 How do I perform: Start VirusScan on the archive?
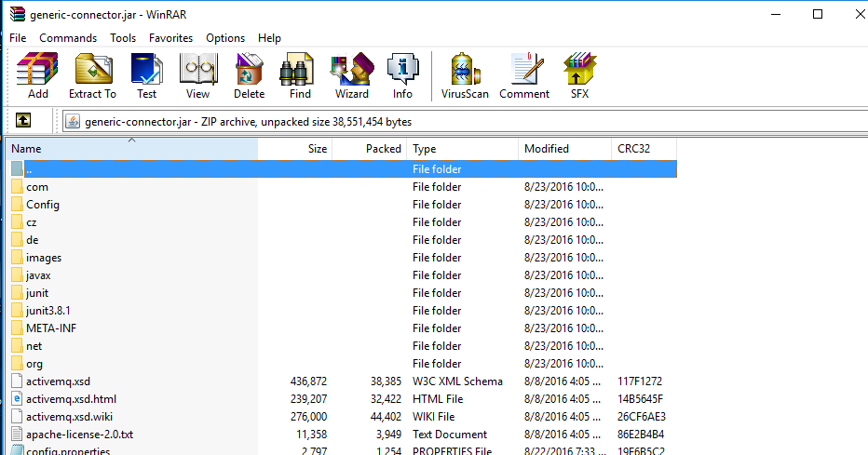464,75
